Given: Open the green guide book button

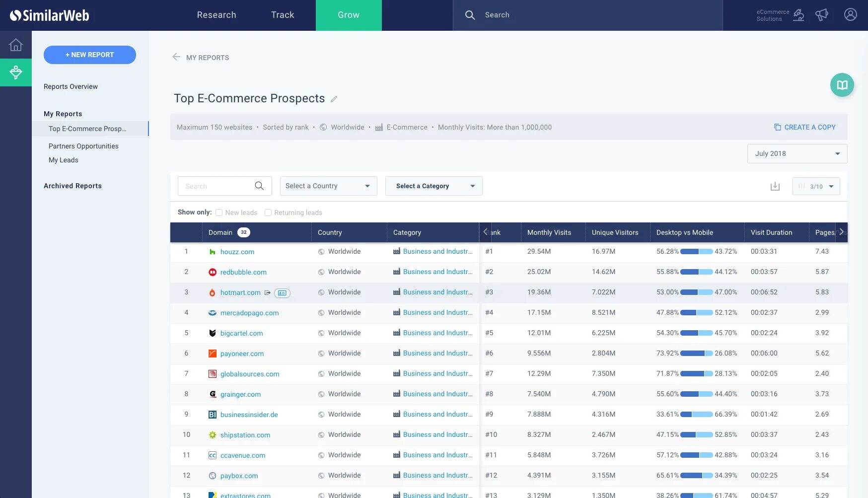Looking at the screenshot, I should click(842, 85).
